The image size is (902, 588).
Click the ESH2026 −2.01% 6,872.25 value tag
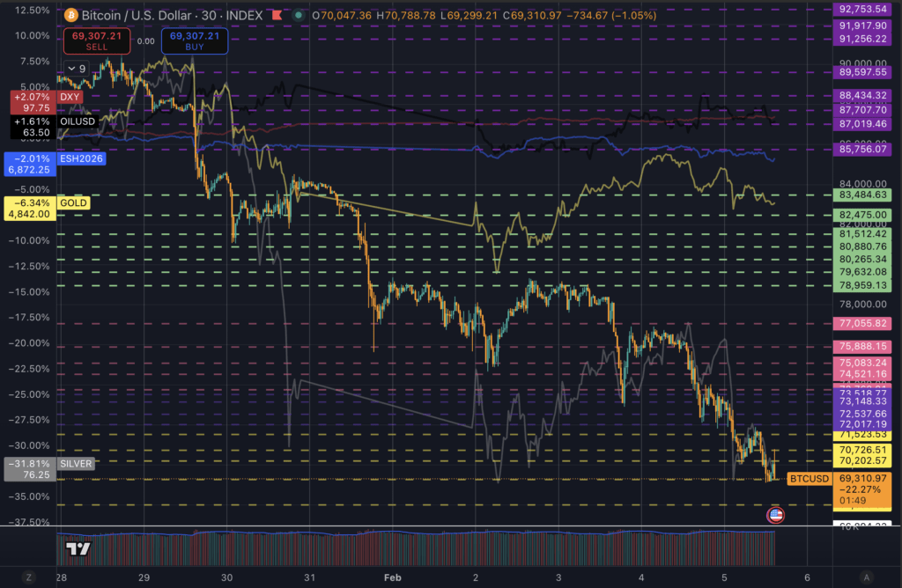(x=30, y=164)
